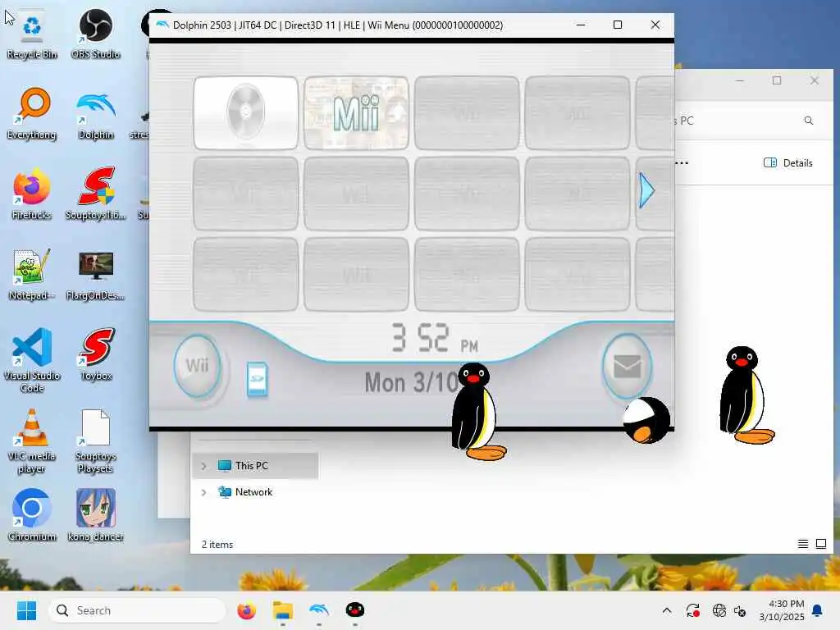The image size is (840, 630).
Task: Open the Mii Channel tile
Action: tap(356, 112)
